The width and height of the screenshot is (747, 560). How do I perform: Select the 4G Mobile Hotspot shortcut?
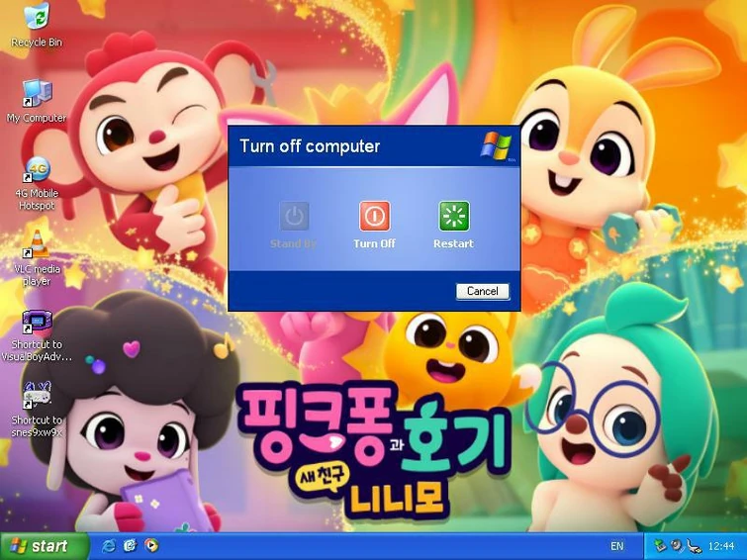(x=37, y=183)
